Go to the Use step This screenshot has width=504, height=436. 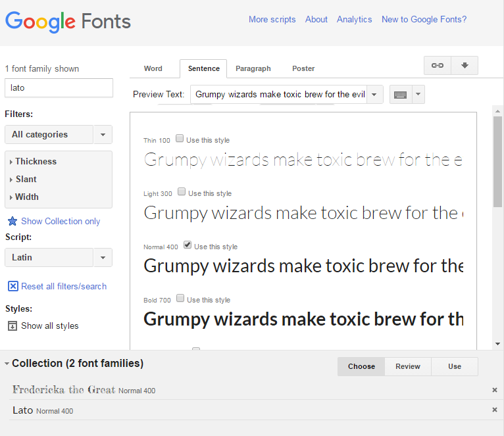pyautogui.click(x=455, y=366)
